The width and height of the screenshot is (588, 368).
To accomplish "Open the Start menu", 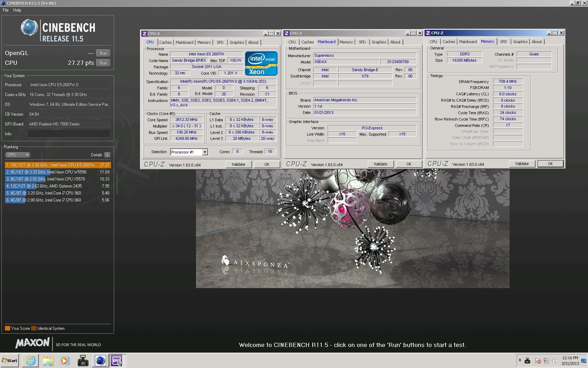I will coord(10,361).
